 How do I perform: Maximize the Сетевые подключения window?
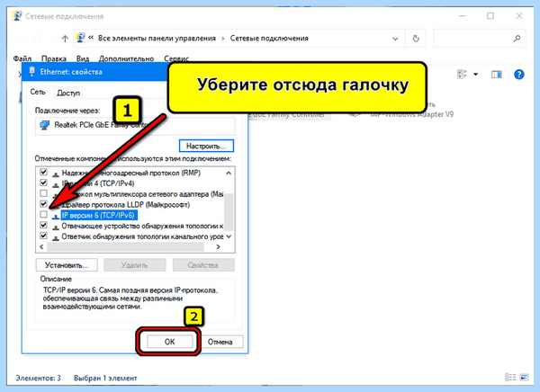point(490,16)
